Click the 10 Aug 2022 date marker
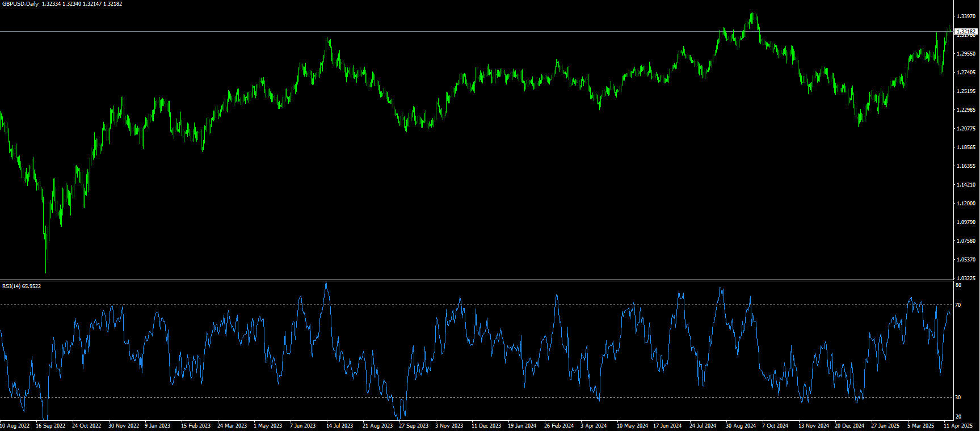This screenshot has width=980, height=431. pos(15,426)
